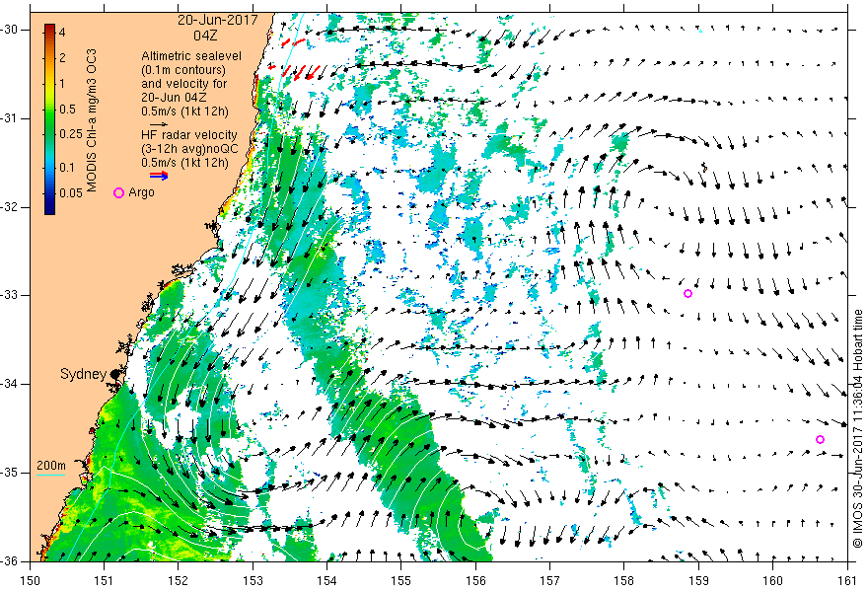
Task: Click the longitude axis label 159
Action: 698,580
